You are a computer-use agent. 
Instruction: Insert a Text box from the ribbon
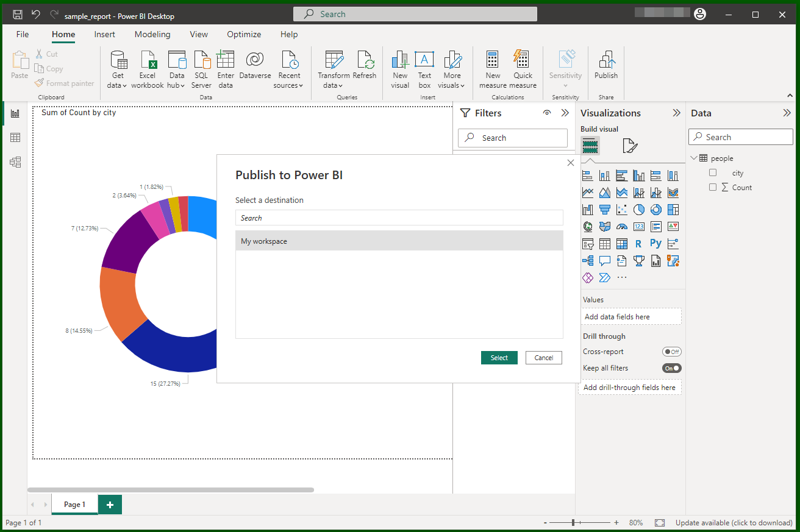pyautogui.click(x=424, y=69)
